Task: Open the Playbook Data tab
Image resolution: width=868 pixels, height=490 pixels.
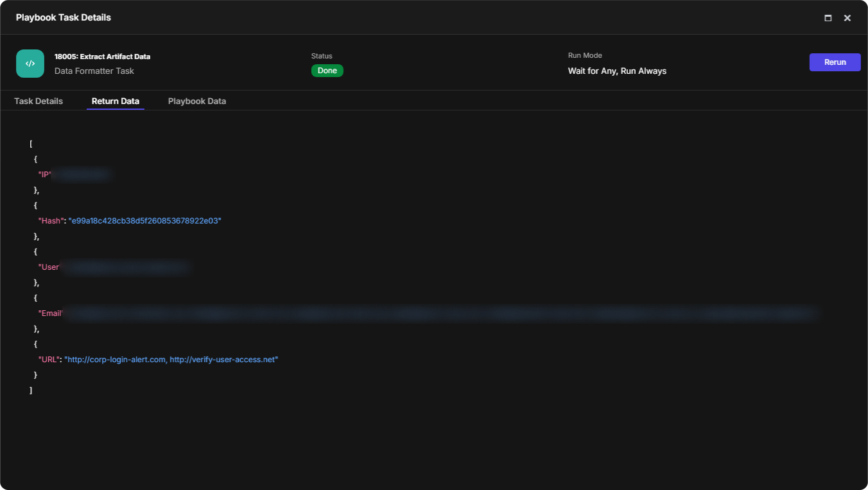Action: tap(197, 101)
